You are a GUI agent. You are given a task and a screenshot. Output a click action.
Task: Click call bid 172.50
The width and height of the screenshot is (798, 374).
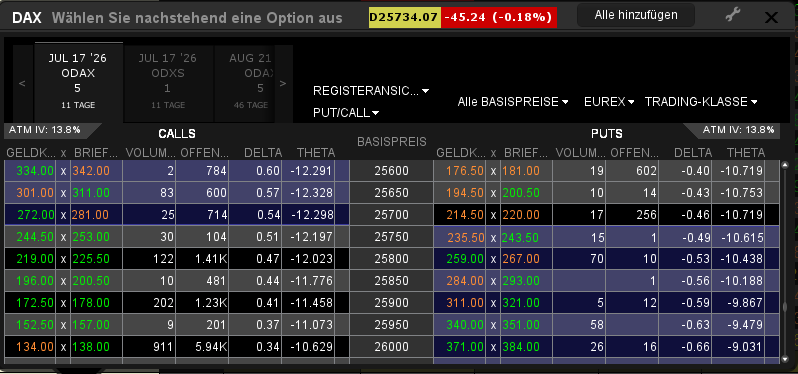(35, 303)
